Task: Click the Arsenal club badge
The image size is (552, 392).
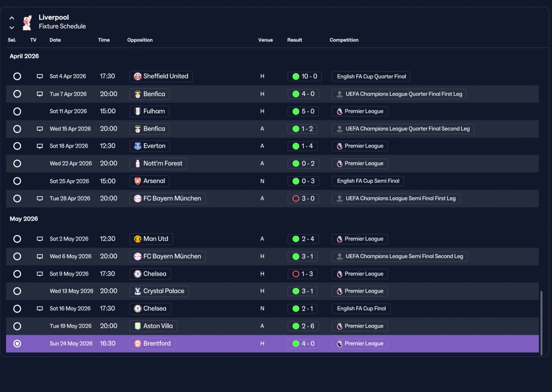Action: click(138, 181)
